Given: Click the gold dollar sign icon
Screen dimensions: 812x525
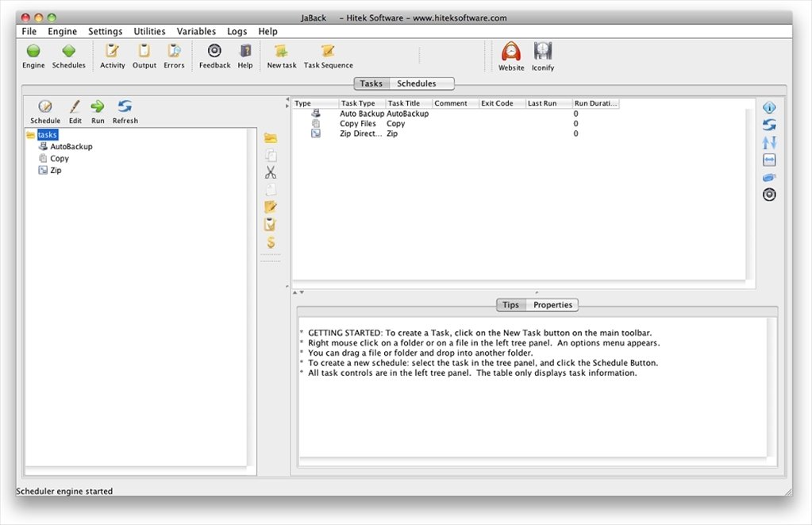Looking at the screenshot, I should pos(271,242).
